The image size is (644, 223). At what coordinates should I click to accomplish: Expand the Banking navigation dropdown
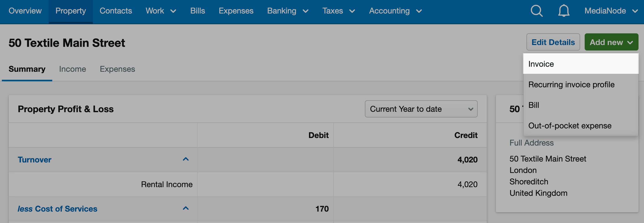(288, 11)
